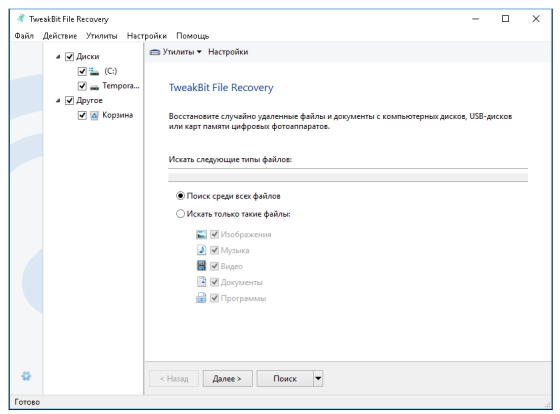Screen dimensions: 560x414
Task: Toggle the Программы checkbox
Action: (x=214, y=298)
